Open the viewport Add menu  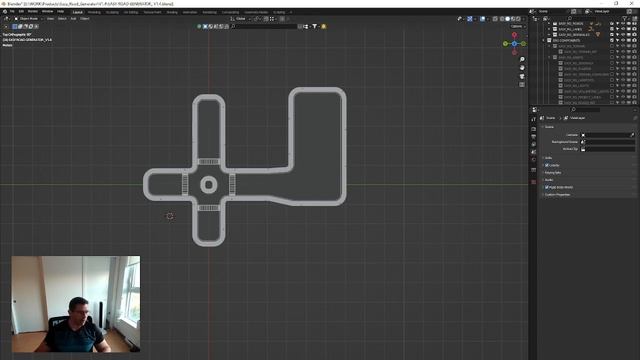[73, 19]
